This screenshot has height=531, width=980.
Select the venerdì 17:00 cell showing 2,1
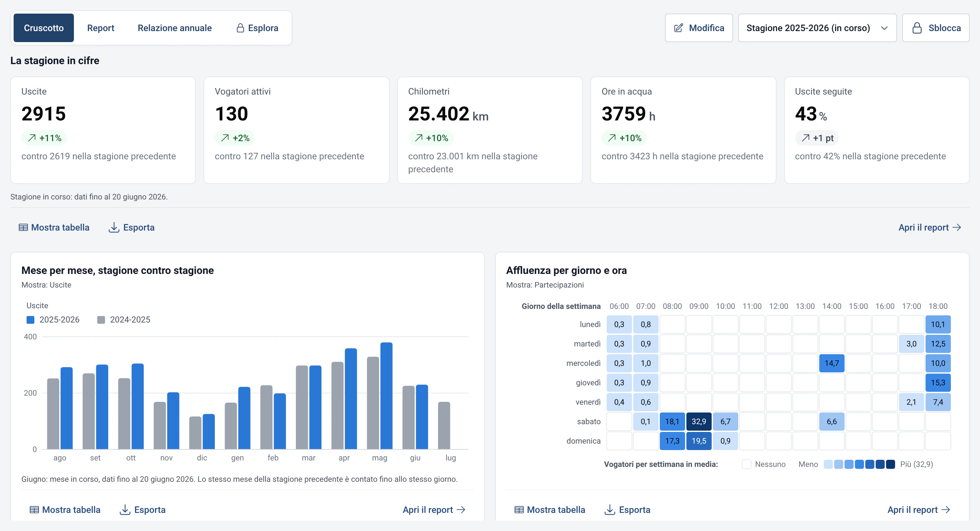912,402
